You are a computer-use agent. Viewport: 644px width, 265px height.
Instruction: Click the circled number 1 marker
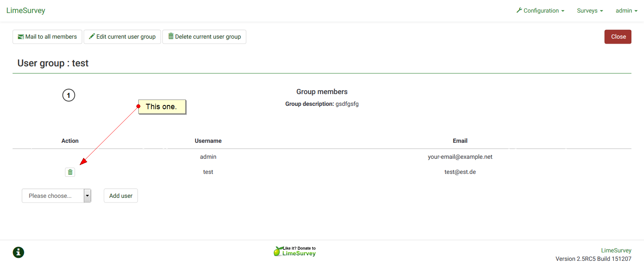point(69,95)
